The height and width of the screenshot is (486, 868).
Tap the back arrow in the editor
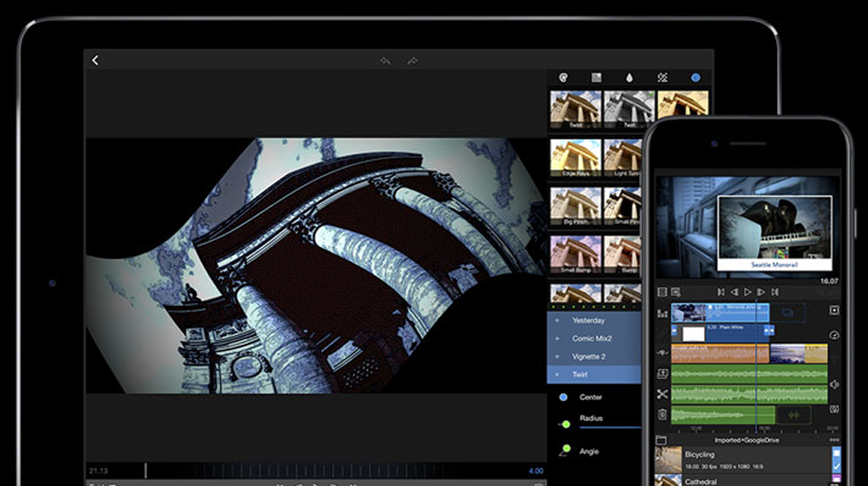point(95,61)
